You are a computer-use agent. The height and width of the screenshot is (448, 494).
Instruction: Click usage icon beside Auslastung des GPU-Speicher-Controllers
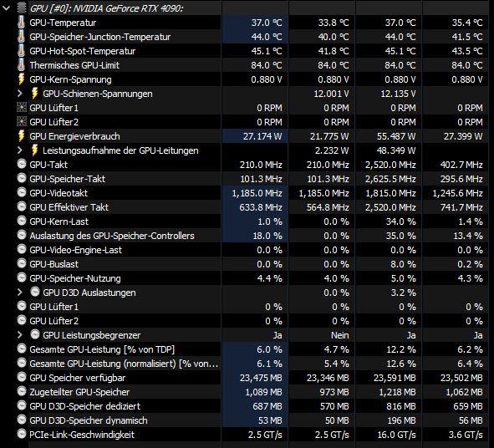(22, 235)
